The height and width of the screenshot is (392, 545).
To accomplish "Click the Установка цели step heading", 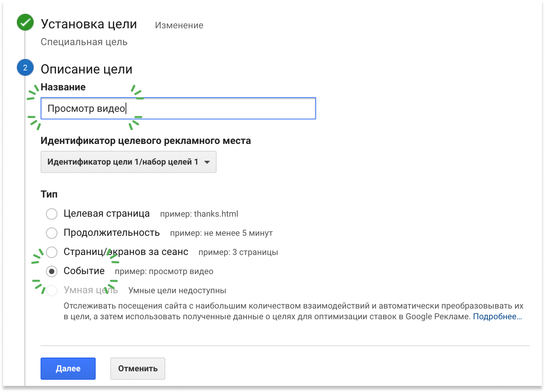I will [x=89, y=24].
